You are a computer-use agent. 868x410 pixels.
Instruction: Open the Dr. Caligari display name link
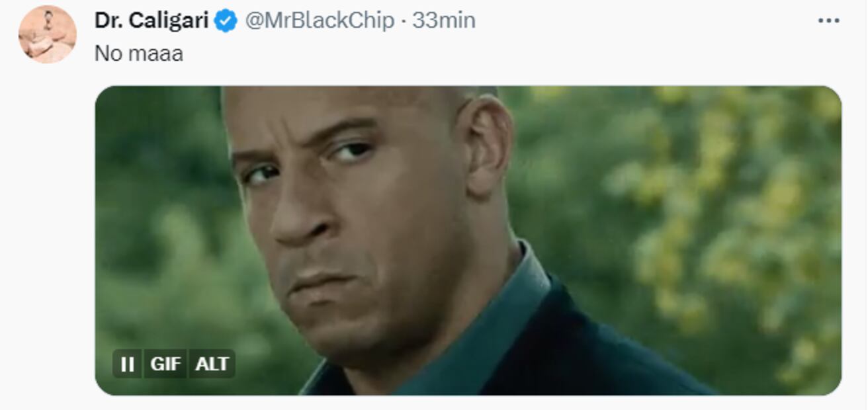tap(152, 21)
